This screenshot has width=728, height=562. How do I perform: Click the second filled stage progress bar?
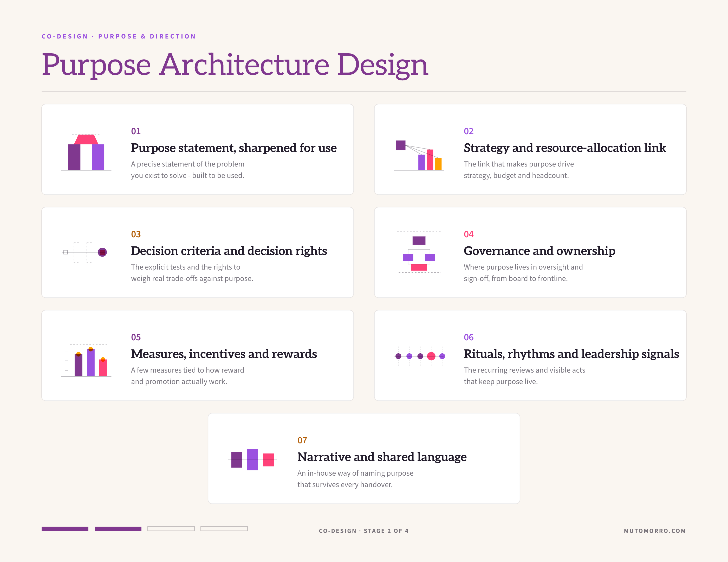click(x=118, y=529)
